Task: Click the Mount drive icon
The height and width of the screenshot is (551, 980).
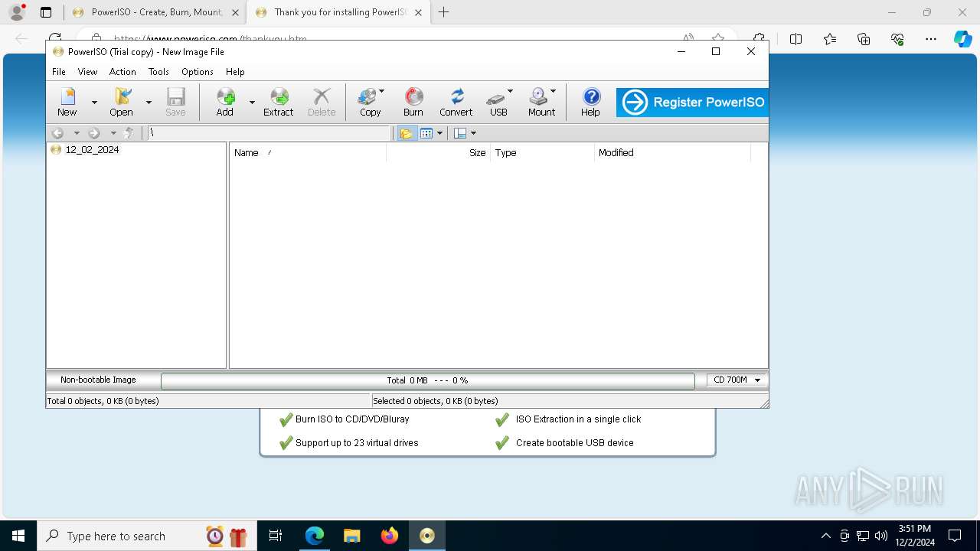Action: [x=541, y=102]
